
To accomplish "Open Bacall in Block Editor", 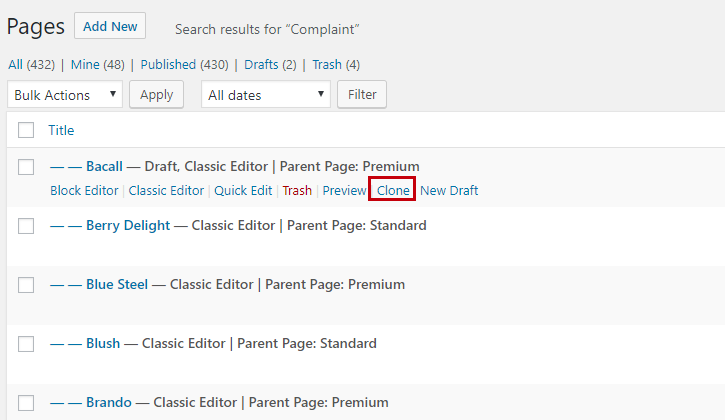I will coord(83,190).
